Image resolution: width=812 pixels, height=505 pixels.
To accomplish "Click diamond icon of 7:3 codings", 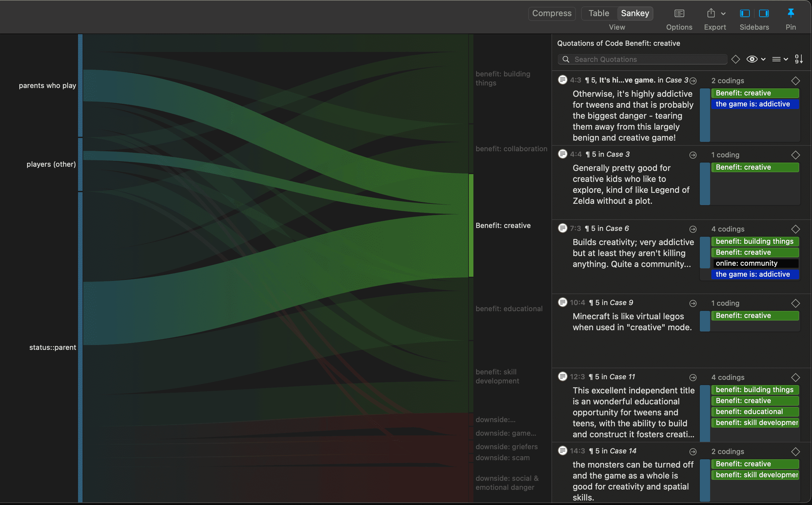I will [x=795, y=229].
